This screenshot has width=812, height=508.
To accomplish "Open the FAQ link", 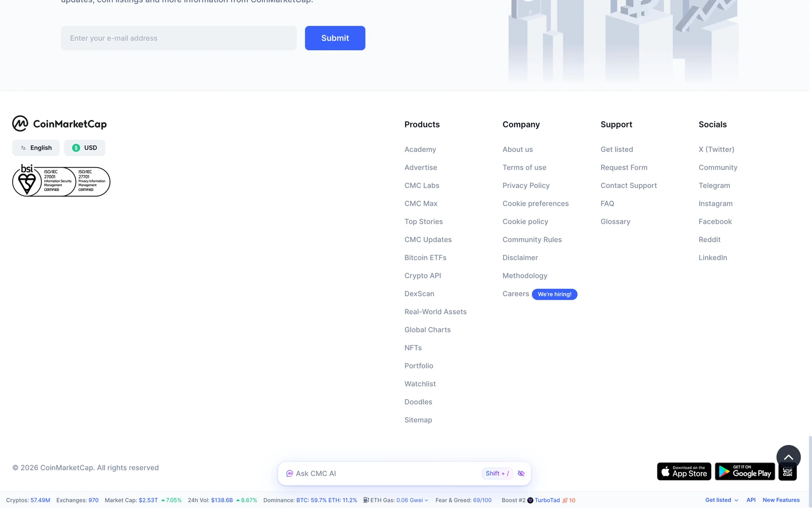I will click(607, 204).
